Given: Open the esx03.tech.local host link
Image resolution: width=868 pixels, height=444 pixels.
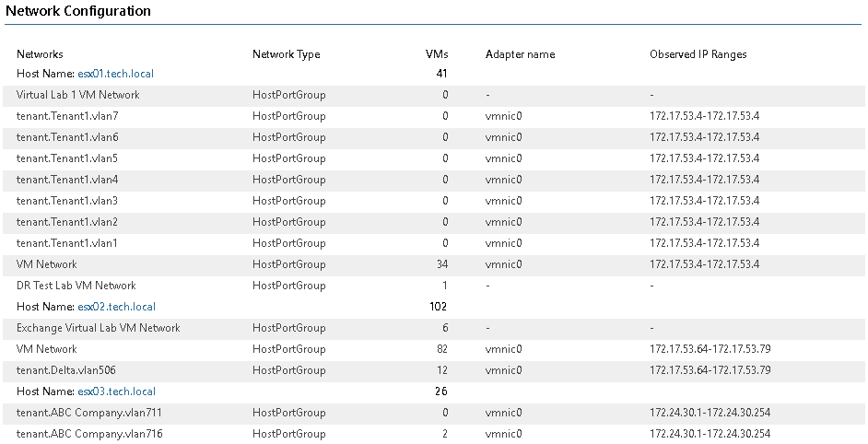Looking at the screenshot, I should [x=116, y=391].
